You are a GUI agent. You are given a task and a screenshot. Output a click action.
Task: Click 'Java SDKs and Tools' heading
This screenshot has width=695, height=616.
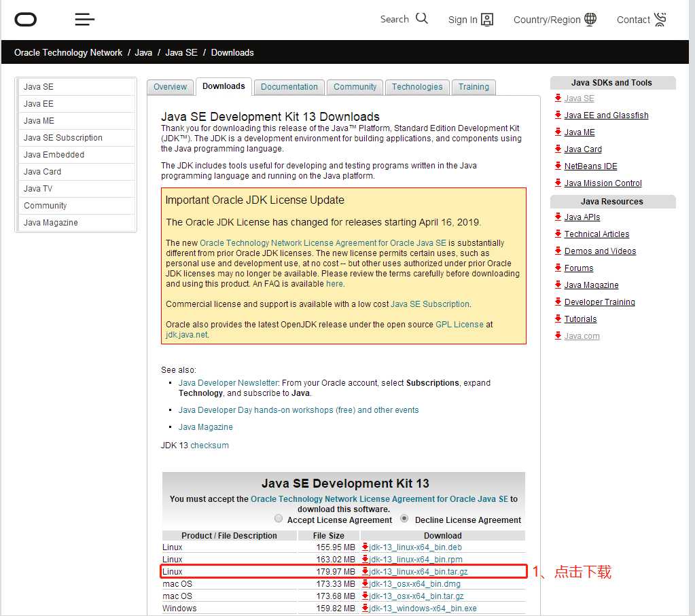[x=611, y=83]
